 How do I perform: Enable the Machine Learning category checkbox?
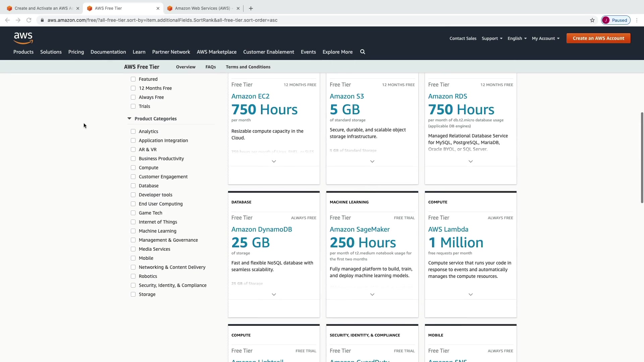coord(133,231)
